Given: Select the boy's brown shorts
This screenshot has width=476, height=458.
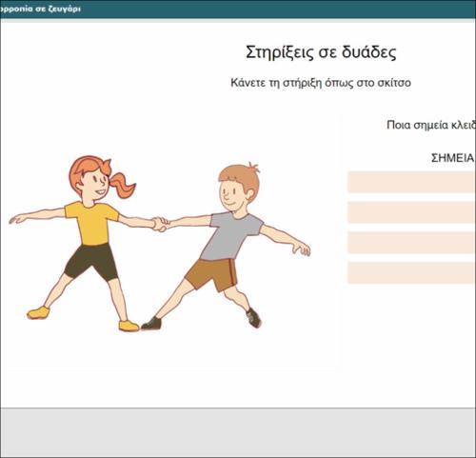Looking at the screenshot, I should [x=211, y=274].
